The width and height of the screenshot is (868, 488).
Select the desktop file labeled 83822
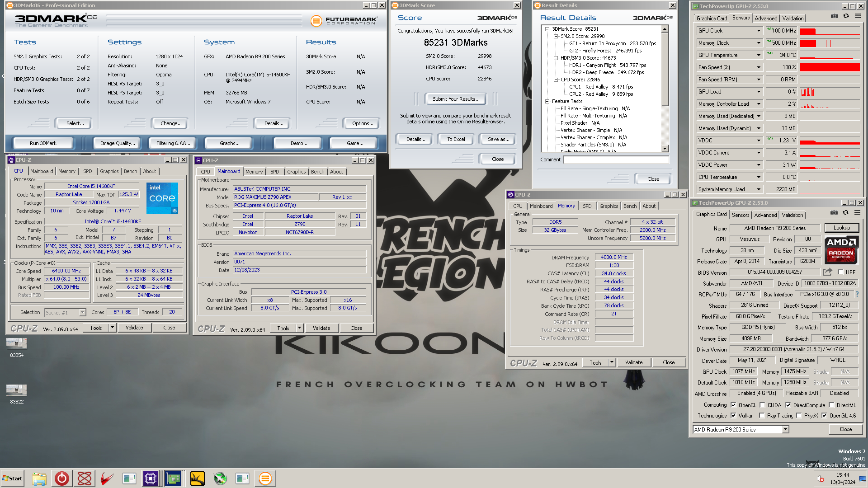point(17,394)
